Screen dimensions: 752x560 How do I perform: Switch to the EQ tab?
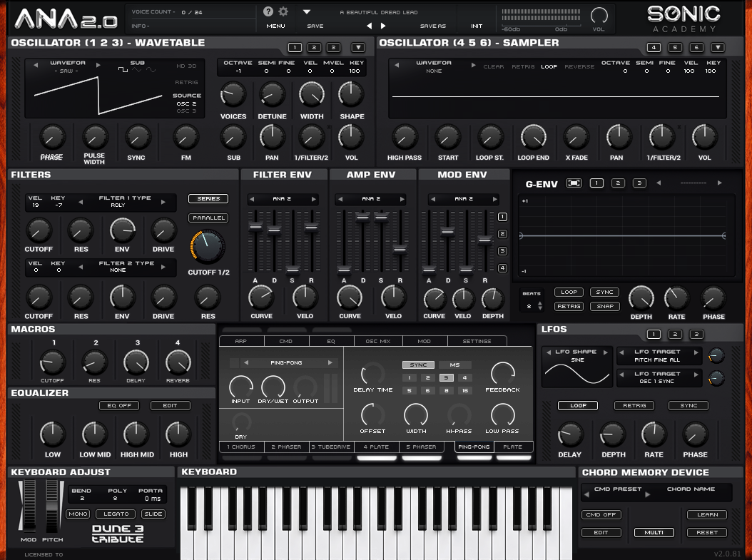[x=331, y=342]
